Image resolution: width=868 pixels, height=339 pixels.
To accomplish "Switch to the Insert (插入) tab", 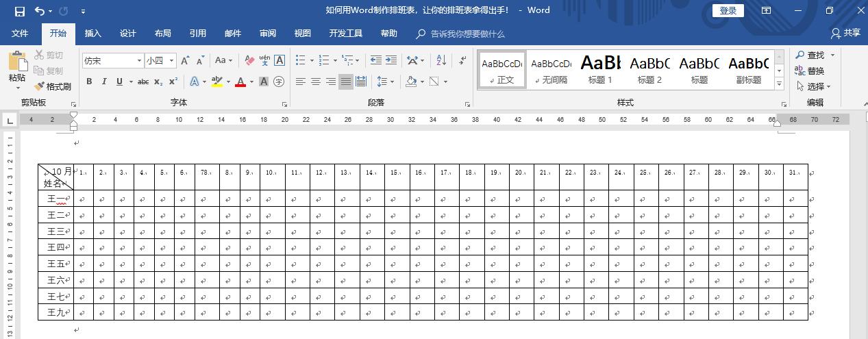I will 93,34.
